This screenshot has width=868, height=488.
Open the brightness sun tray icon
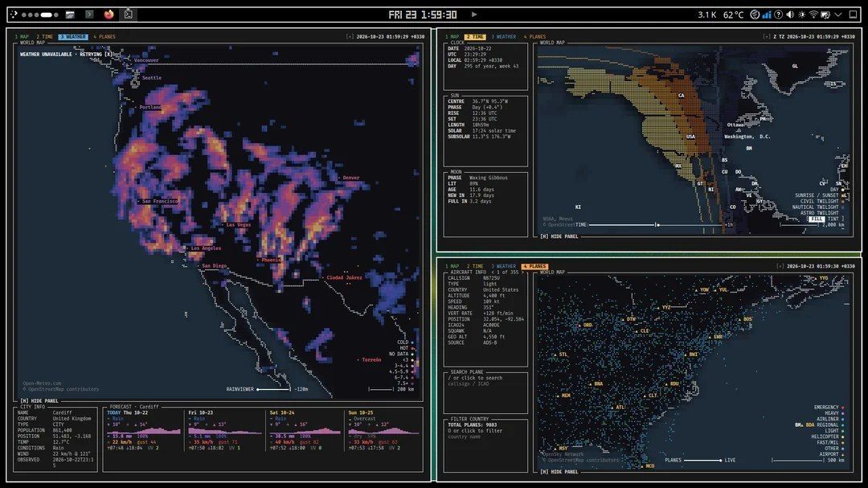(x=801, y=14)
